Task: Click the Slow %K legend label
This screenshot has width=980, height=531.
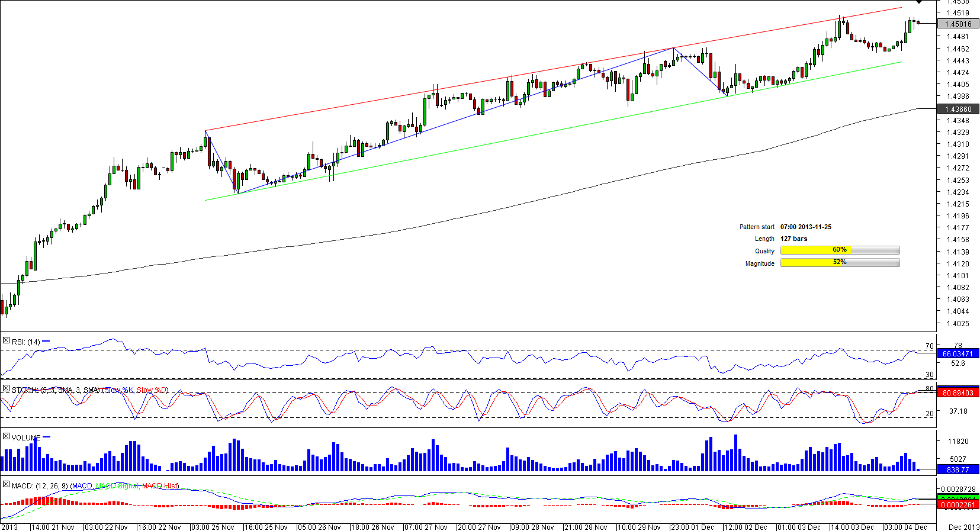Action: coord(120,390)
